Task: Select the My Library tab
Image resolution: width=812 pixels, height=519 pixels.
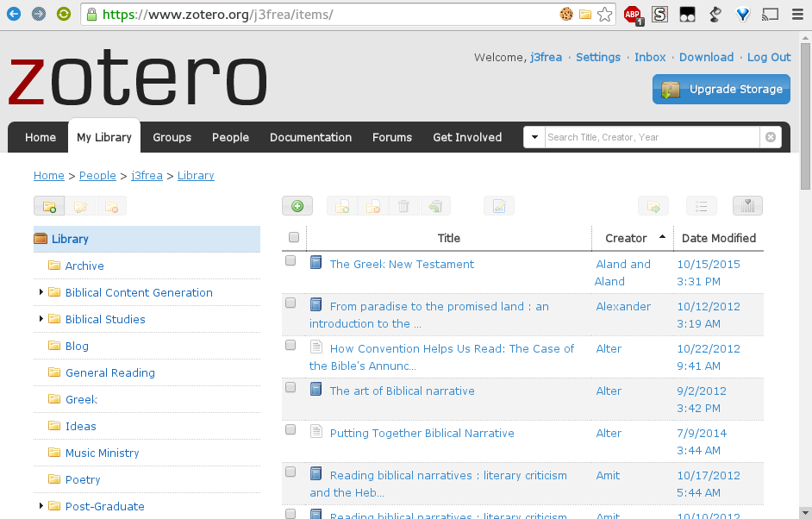Action: (104, 137)
